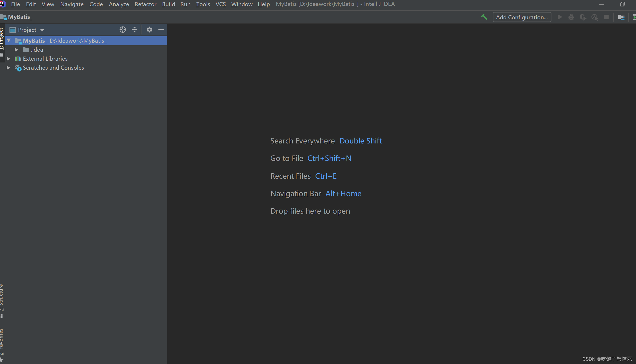Open the VCS menu

coord(220,4)
